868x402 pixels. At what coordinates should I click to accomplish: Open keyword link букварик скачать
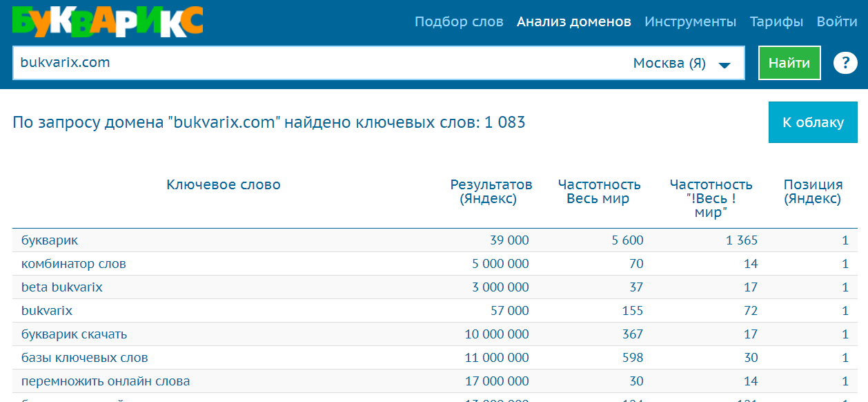[75, 334]
